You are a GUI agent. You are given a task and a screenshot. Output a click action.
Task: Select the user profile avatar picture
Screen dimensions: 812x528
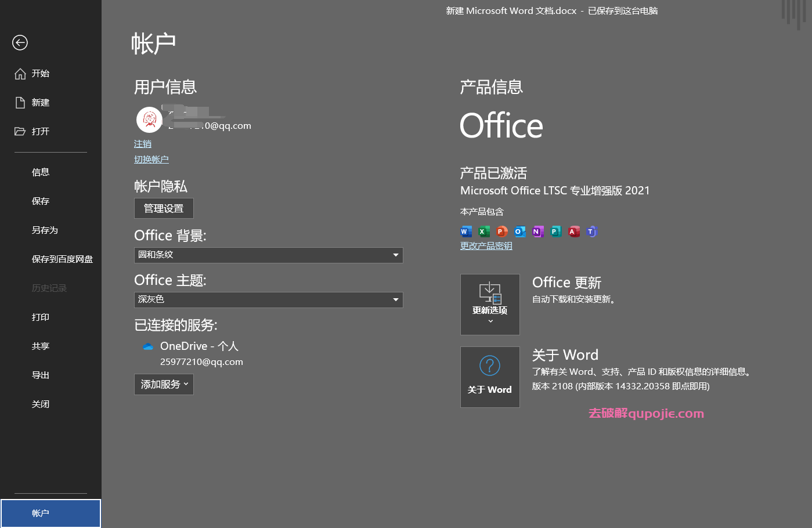(149, 120)
